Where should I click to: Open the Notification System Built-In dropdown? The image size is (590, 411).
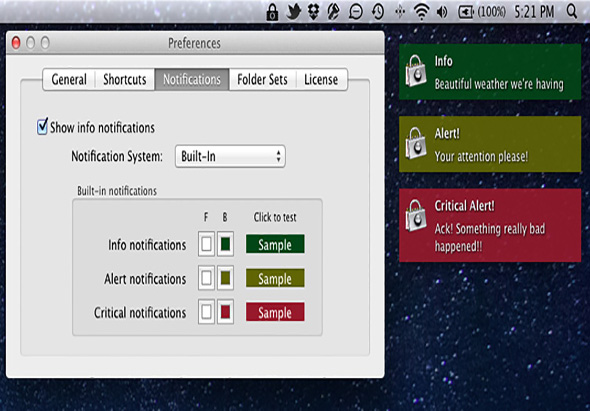click(230, 156)
